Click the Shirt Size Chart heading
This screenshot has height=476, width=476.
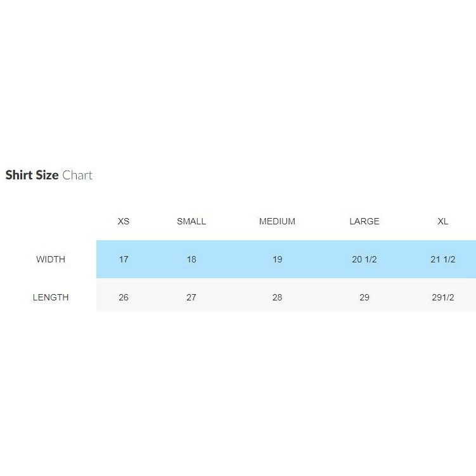click(49, 176)
